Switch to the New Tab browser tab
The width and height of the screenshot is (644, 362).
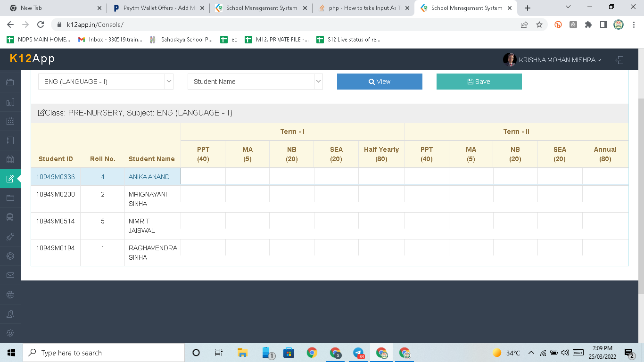(x=55, y=8)
